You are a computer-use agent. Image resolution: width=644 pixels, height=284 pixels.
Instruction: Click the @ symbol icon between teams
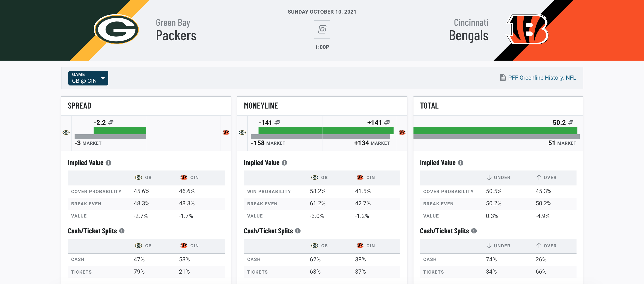322,29
